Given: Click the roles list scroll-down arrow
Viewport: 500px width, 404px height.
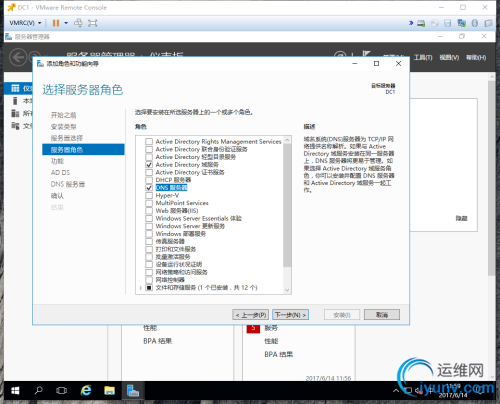Looking at the screenshot, I should 287,290.
